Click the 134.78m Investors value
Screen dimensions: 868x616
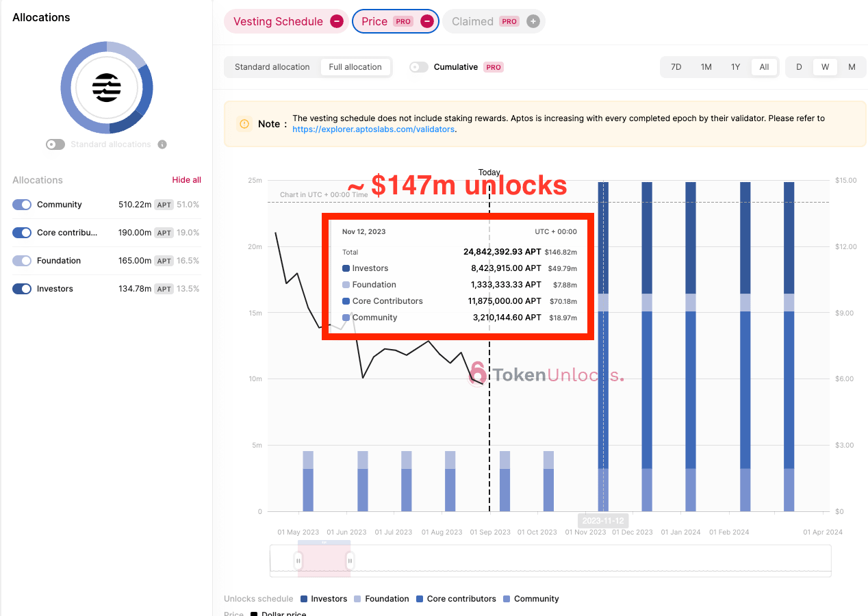point(135,289)
